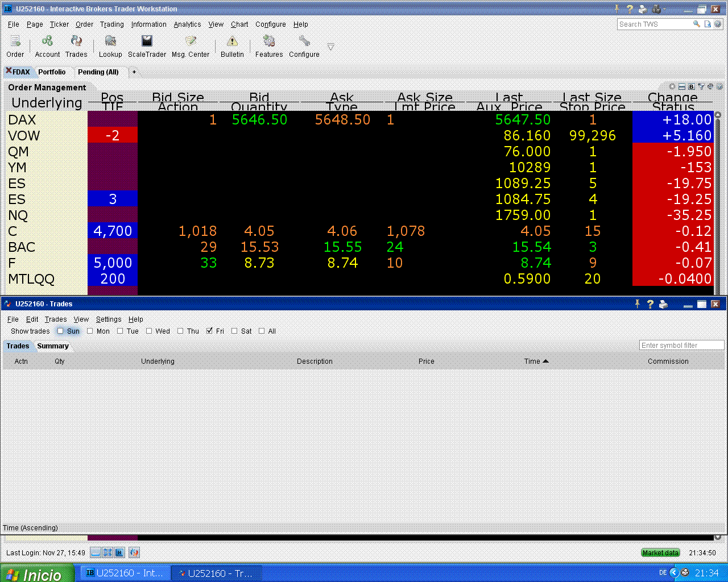Click the pin icon in Trades window title bar

coord(638,304)
